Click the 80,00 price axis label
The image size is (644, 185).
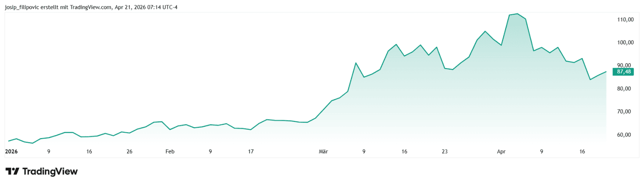(625, 89)
